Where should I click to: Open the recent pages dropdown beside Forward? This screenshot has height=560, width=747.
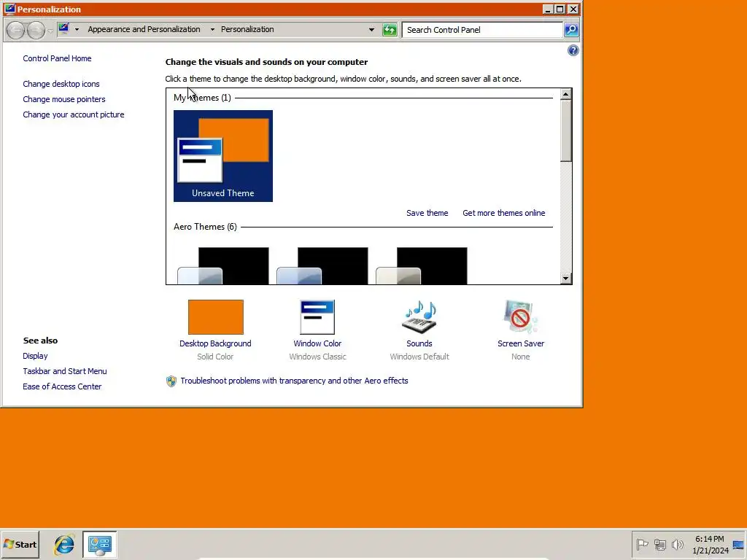point(50,31)
